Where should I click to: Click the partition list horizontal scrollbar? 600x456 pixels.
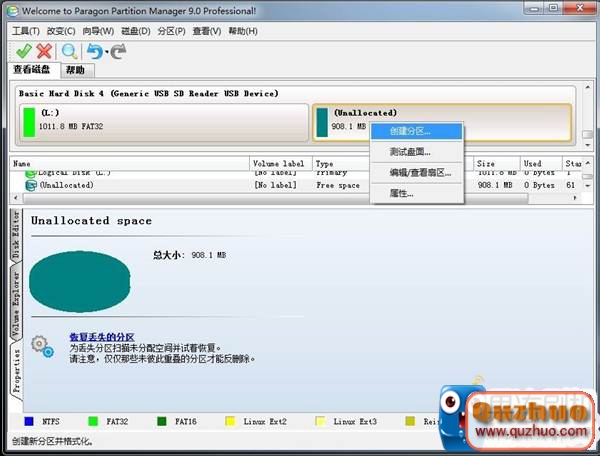coord(276,198)
